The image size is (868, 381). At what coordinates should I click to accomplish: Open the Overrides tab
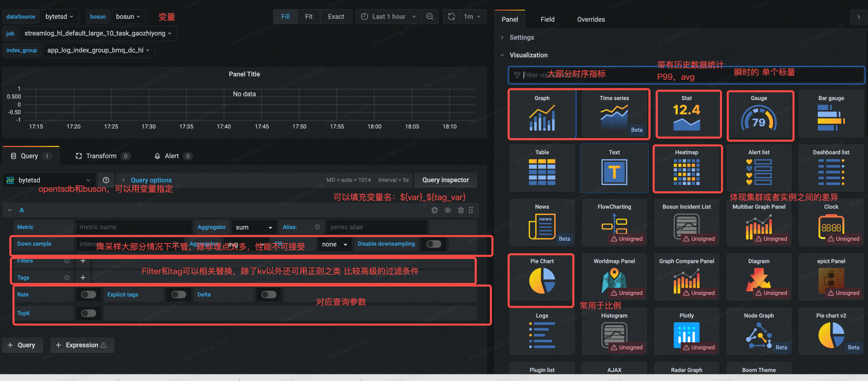tap(591, 20)
